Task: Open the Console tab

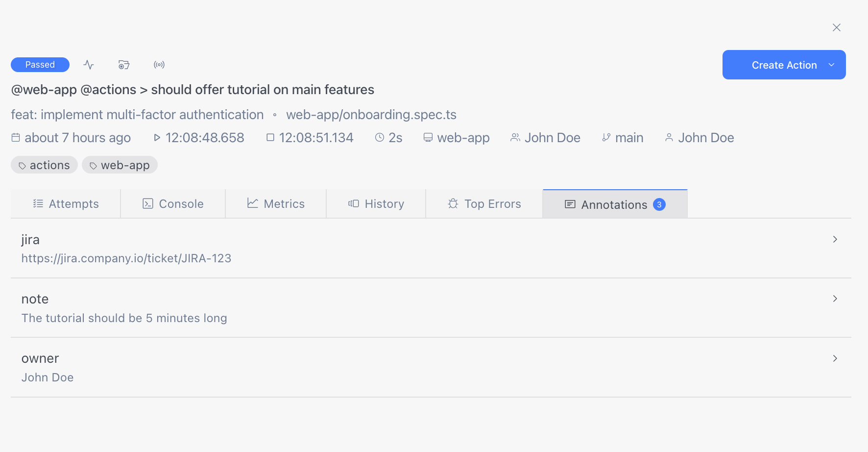Action: tap(173, 204)
